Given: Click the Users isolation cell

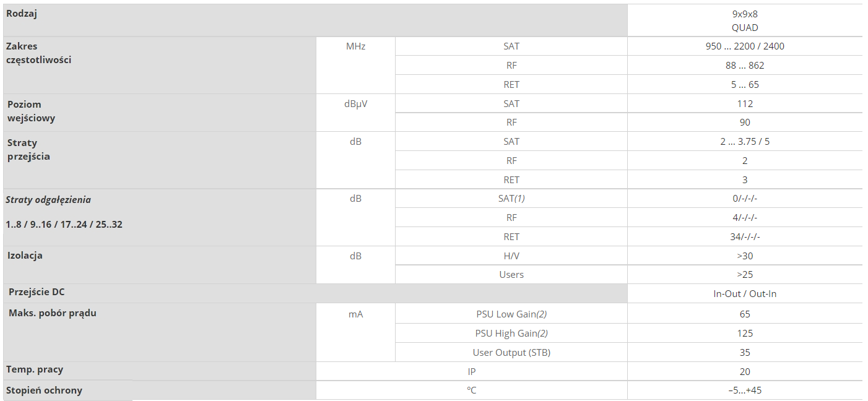Looking at the screenshot, I should pos(511,274).
